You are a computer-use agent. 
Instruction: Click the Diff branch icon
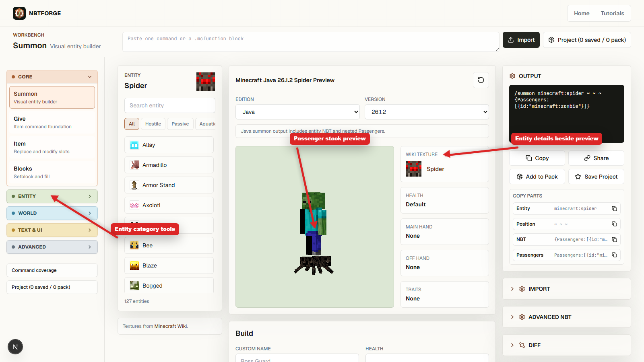click(x=522, y=345)
